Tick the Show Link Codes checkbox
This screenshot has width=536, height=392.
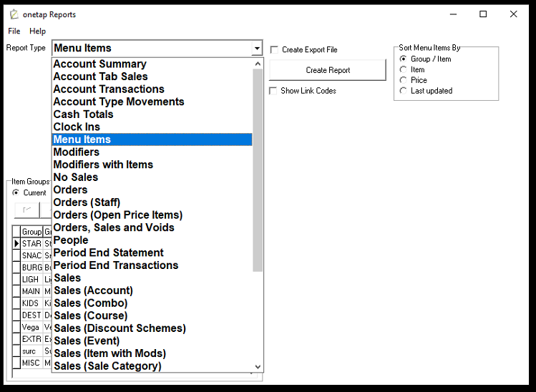tap(273, 91)
